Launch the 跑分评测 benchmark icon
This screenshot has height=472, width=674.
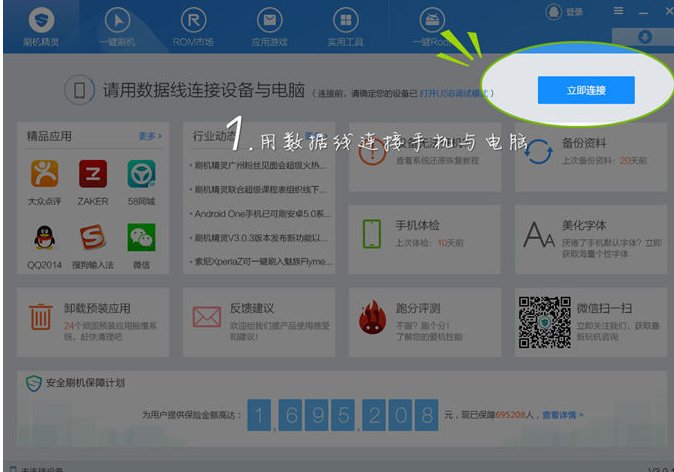tap(372, 317)
